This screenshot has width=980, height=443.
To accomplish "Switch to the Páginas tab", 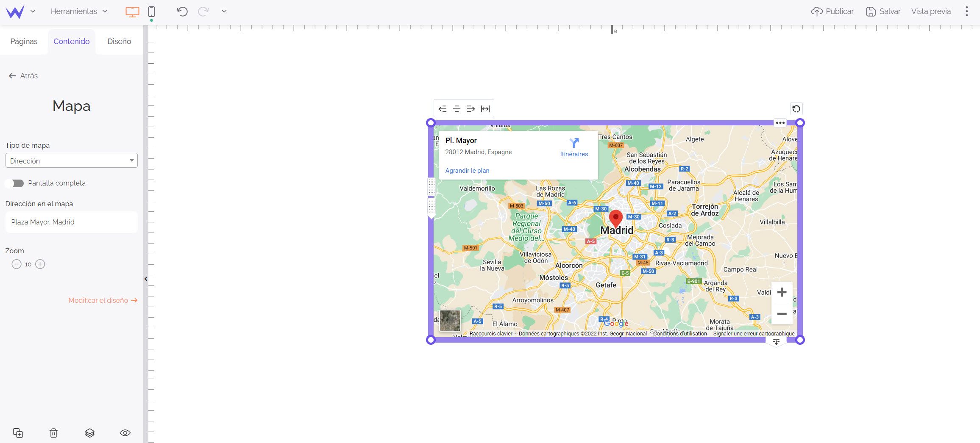I will pyautogui.click(x=24, y=42).
